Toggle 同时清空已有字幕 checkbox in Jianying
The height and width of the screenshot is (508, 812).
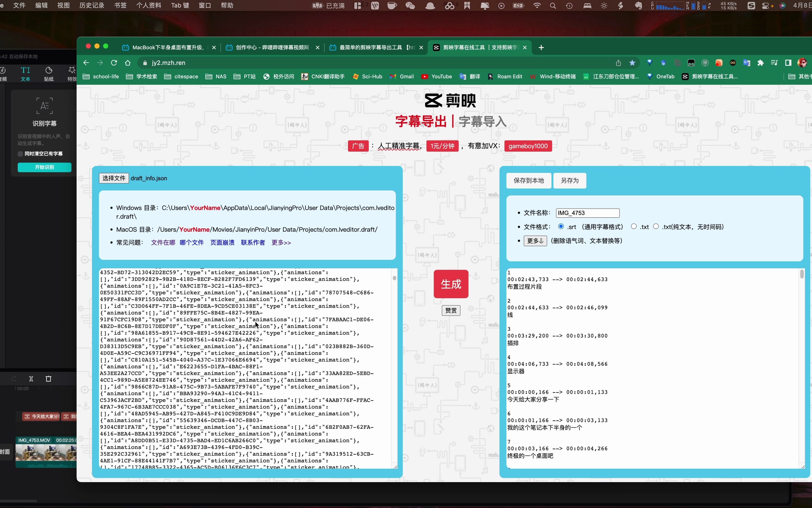pyautogui.click(x=20, y=154)
